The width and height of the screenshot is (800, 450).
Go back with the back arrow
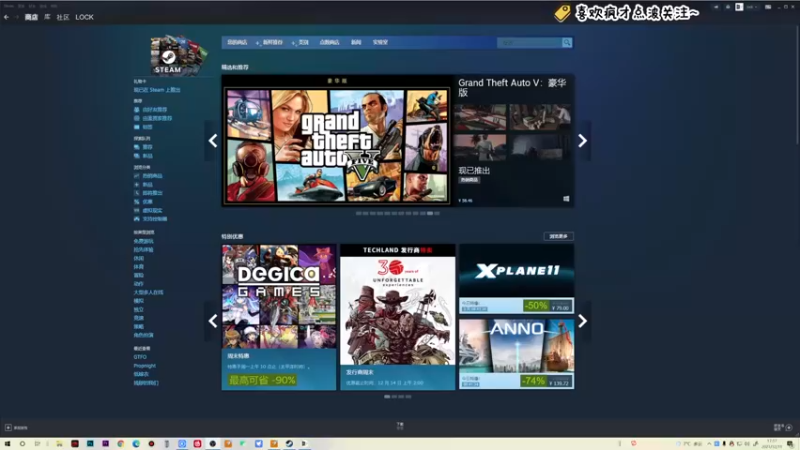[x=6, y=17]
